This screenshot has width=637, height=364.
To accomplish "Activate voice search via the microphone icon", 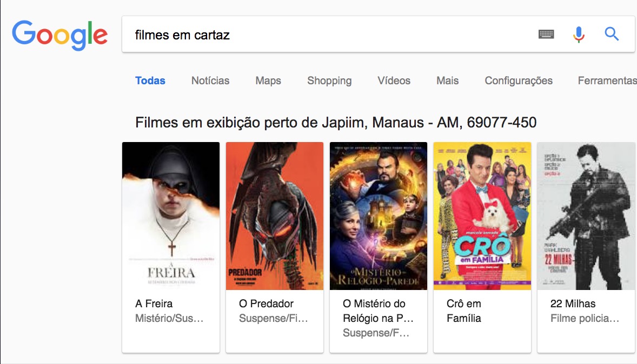I will pyautogui.click(x=578, y=33).
